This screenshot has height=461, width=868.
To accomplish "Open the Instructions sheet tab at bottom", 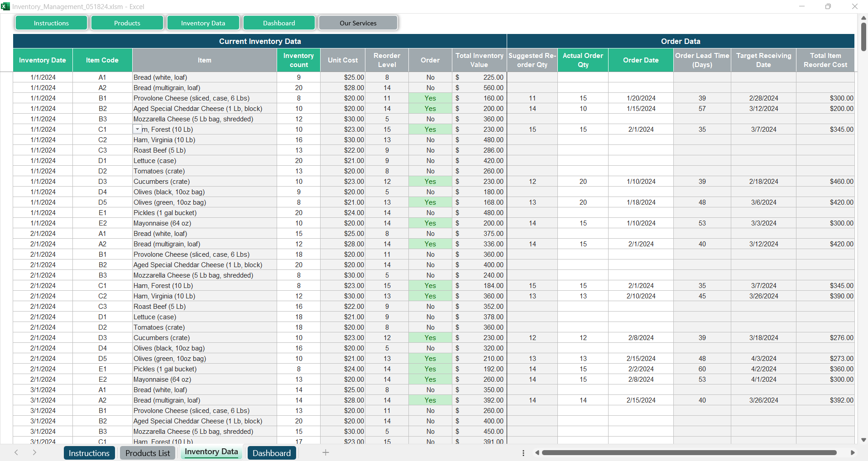I will [x=89, y=453].
